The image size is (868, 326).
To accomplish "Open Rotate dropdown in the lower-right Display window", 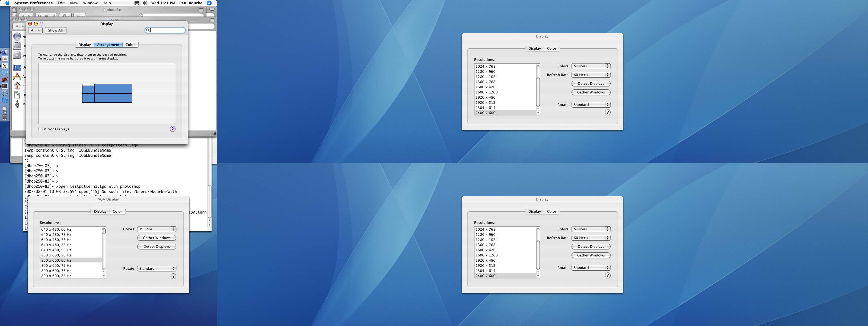I will tap(591, 268).
